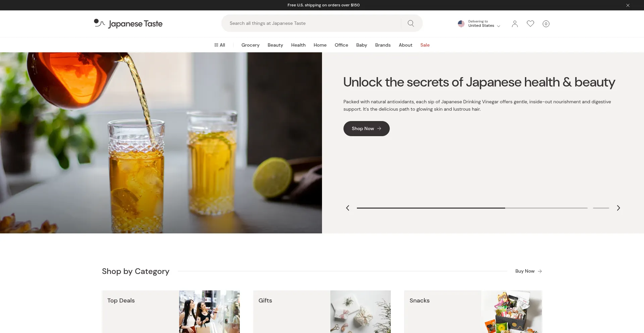Image resolution: width=644 pixels, height=333 pixels.
Task: Go to previous hero slide arrow
Action: [347, 208]
